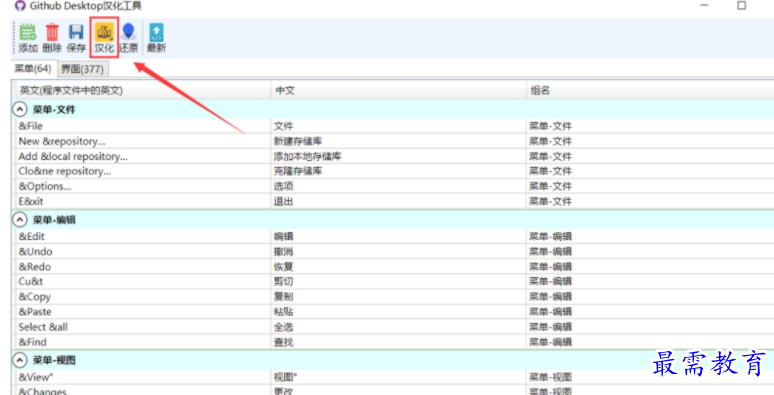Image resolution: width=774 pixels, height=395 pixels.
Task: Click the 还原 restore icon
Action: tap(128, 38)
